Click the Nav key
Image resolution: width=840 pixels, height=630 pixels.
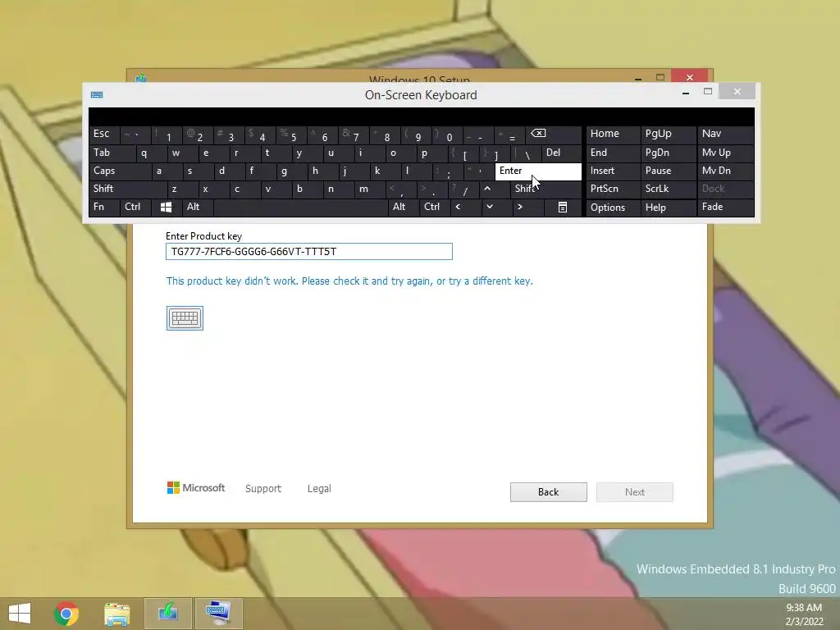725,134
